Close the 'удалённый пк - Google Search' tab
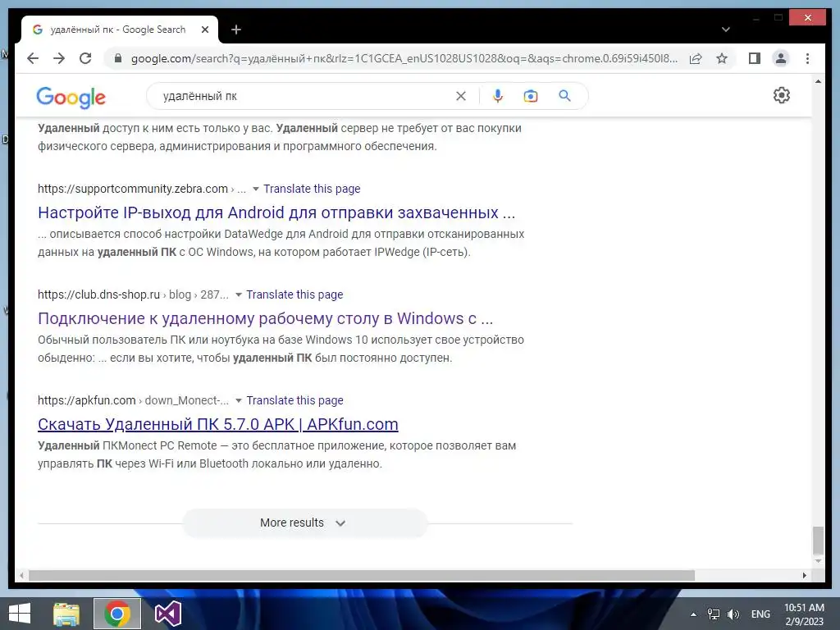840x630 pixels. [x=204, y=30]
